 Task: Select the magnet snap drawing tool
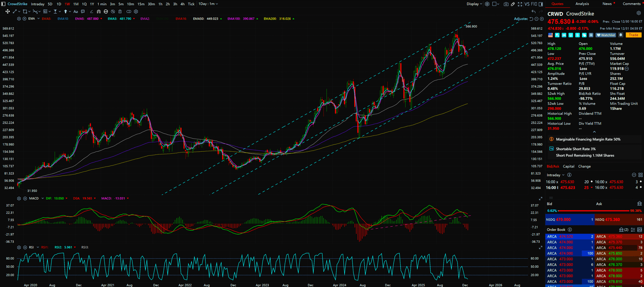(99, 12)
